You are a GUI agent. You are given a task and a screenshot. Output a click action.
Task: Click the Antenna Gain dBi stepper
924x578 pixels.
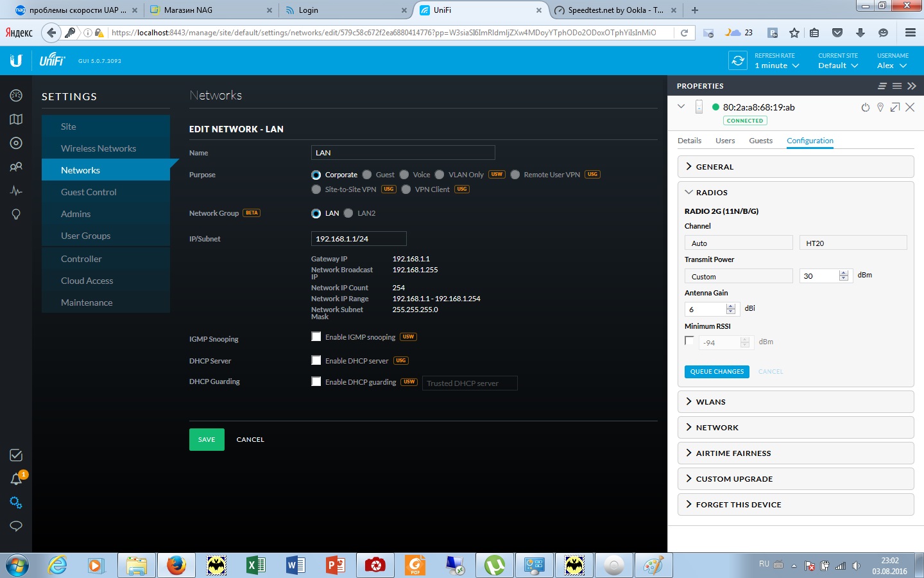point(731,309)
